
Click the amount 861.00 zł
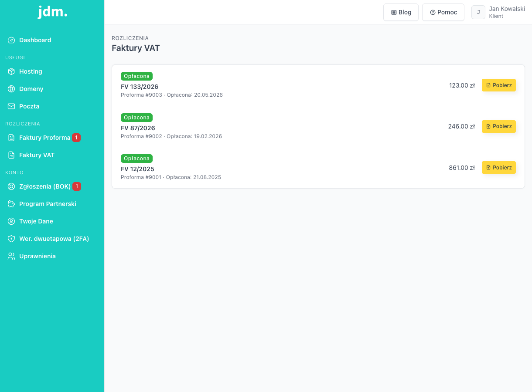click(x=462, y=168)
